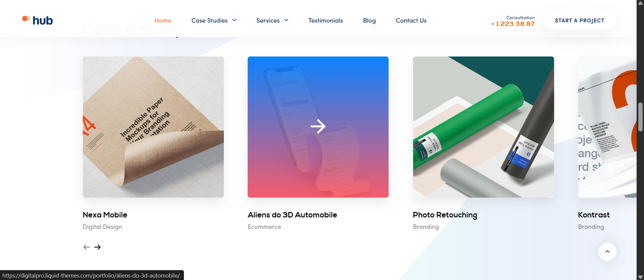Click the white arrow on the Aliens card
The height and width of the screenshot is (280, 644).
point(318,127)
